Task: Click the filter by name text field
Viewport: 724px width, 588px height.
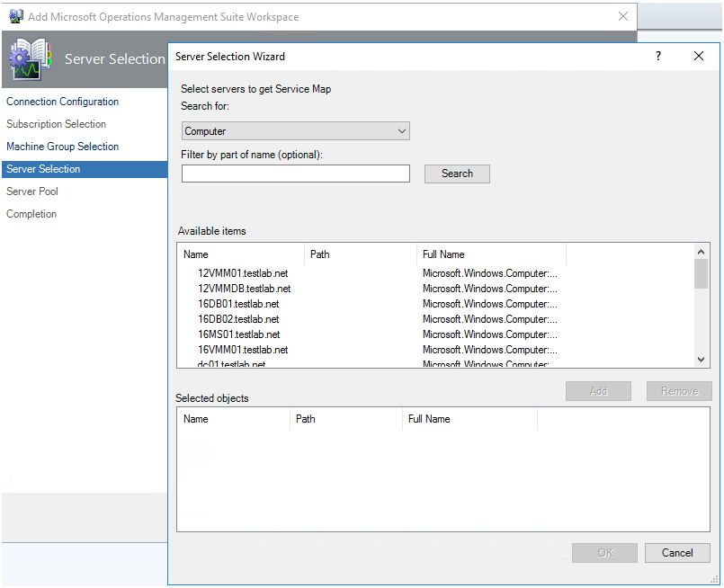Action: click(x=295, y=174)
